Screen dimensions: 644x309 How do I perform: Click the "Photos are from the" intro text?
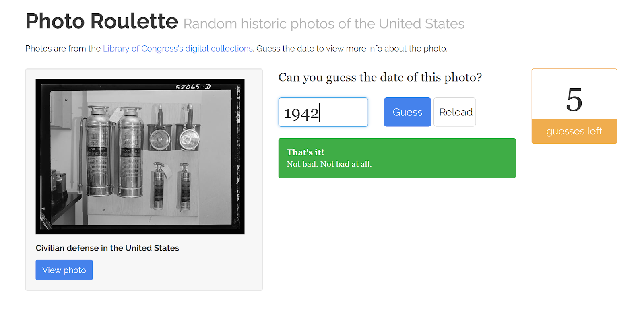click(x=63, y=49)
